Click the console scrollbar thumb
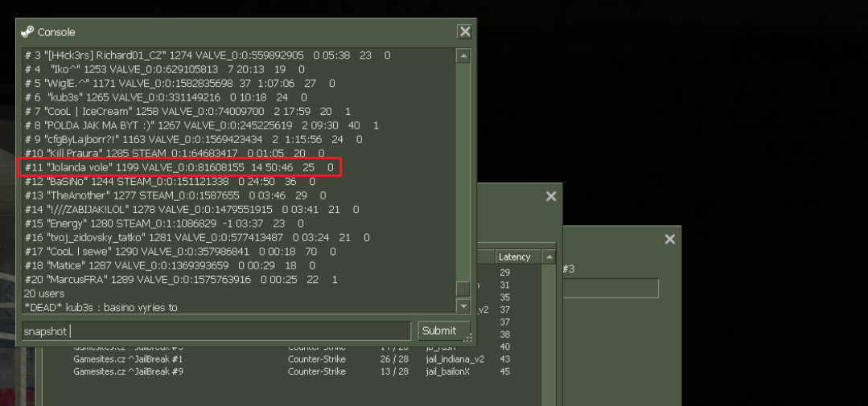This screenshot has width=868, height=406. click(x=463, y=289)
